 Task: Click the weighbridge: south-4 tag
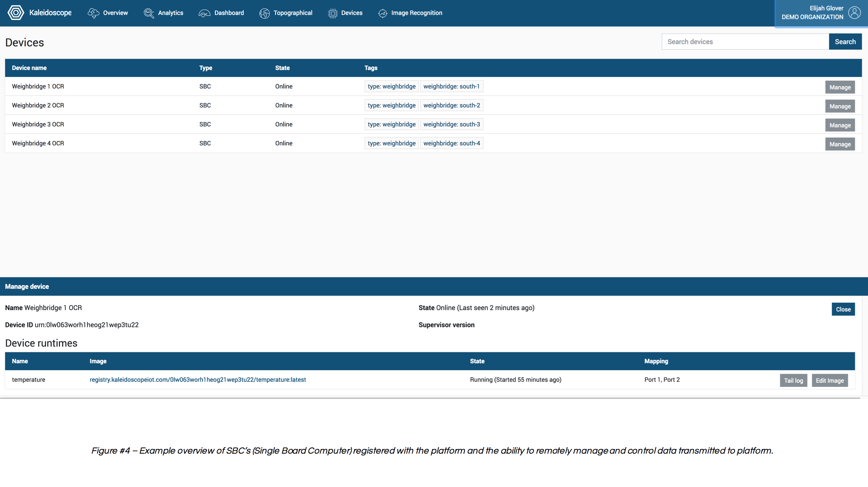(x=451, y=143)
